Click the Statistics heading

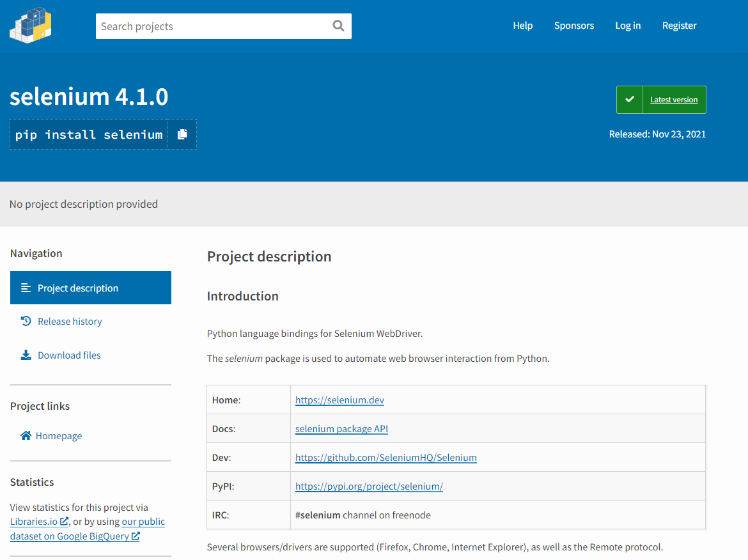click(x=32, y=482)
